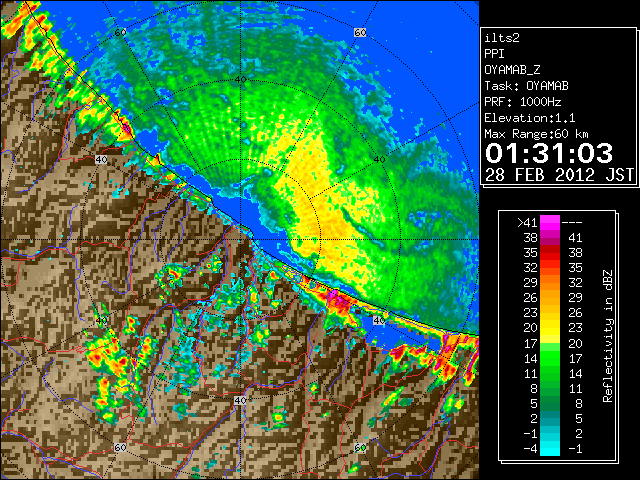640x480 pixels.
Task: Click the PRF: 1000Hz entry
Action: pyautogui.click(x=522, y=102)
